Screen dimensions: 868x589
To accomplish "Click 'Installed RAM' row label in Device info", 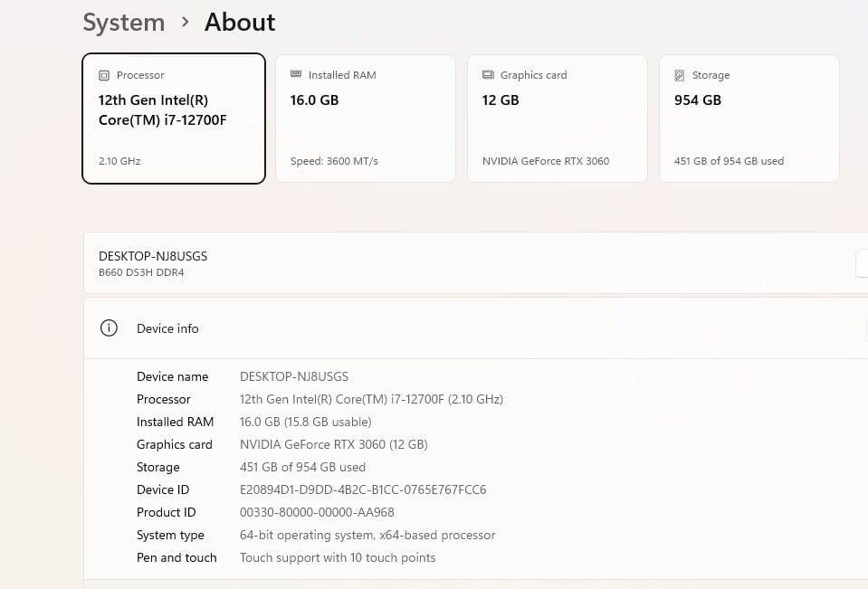I will 175,423.
